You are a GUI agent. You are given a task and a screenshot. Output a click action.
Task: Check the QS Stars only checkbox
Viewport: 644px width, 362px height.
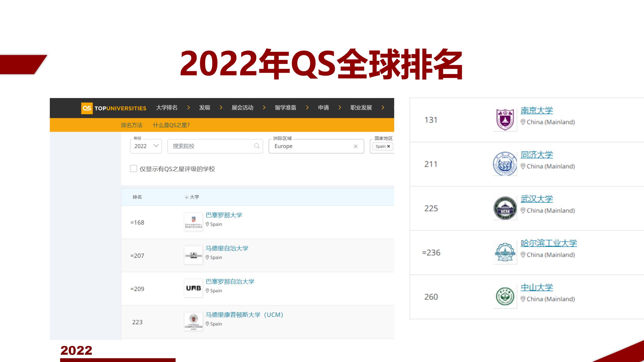tap(133, 168)
